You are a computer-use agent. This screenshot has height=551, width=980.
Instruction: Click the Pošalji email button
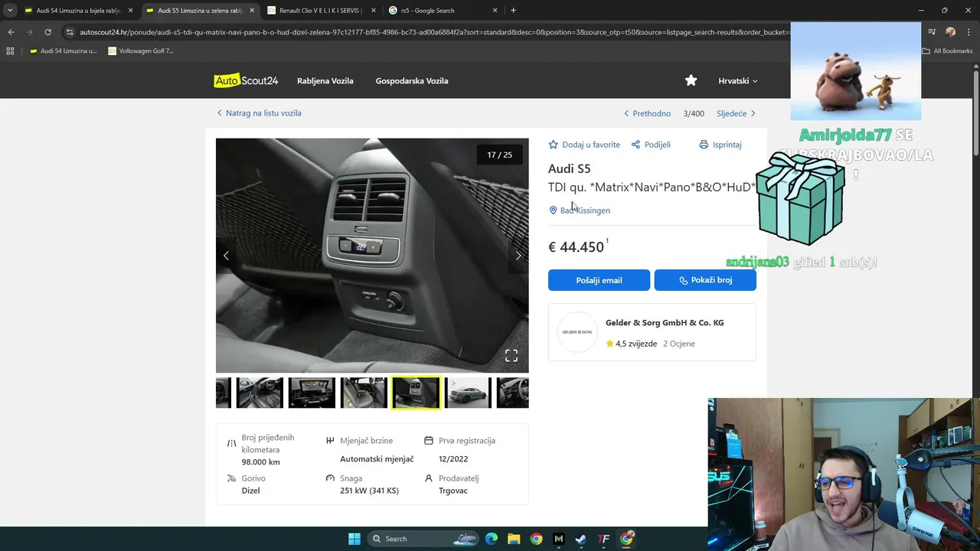coord(599,280)
